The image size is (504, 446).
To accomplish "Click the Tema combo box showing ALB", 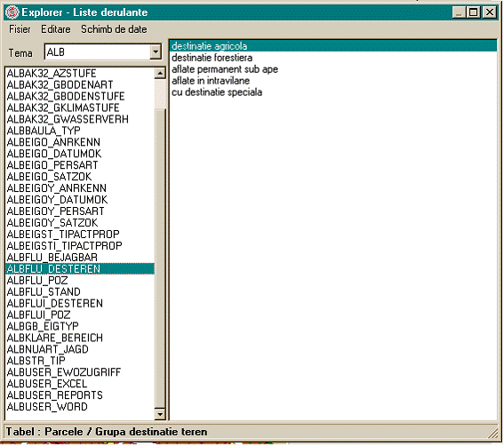I will coord(103,52).
